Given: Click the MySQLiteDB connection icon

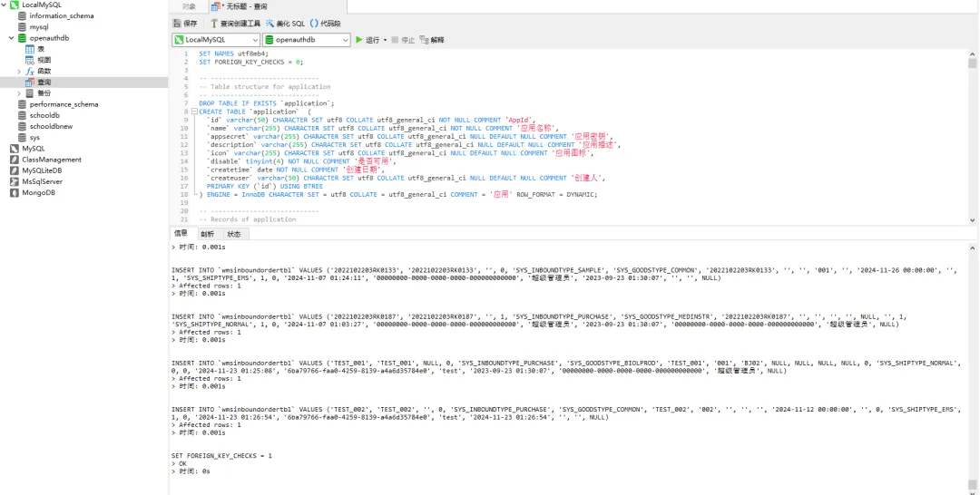Looking at the screenshot, I should coord(15,170).
